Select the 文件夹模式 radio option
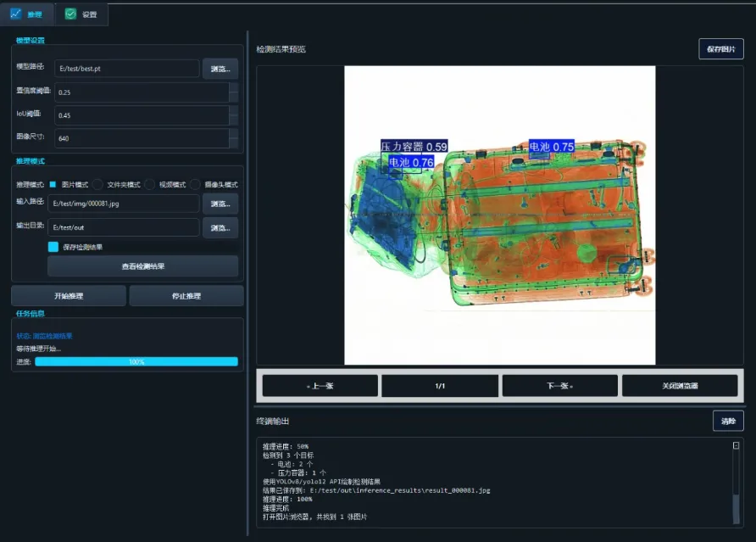 pyautogui.click(x=118, y=184)
